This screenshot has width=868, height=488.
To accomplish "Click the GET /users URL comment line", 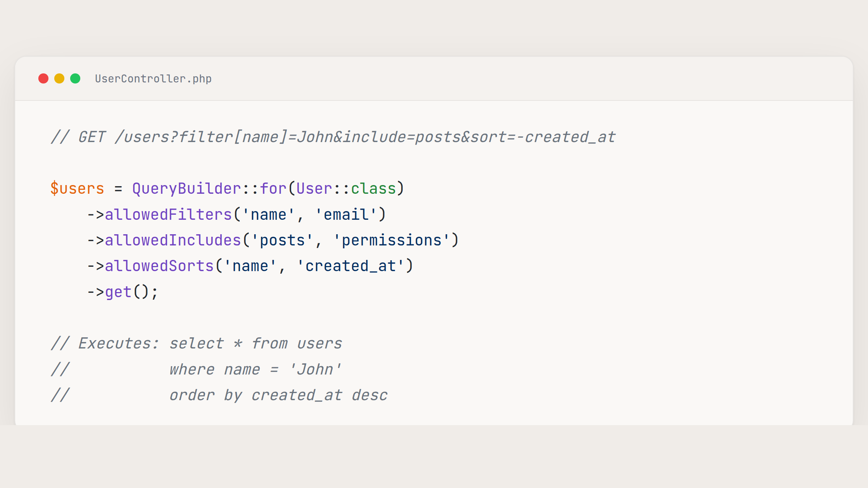I will pos(333,137).
